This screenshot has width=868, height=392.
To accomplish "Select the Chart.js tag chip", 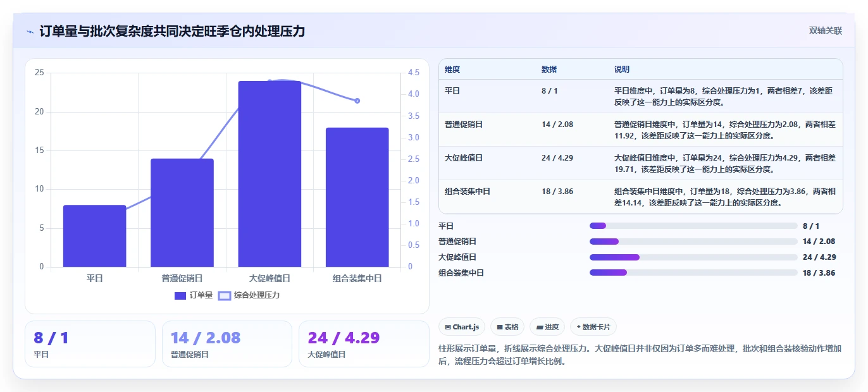I will click(462, 327).
